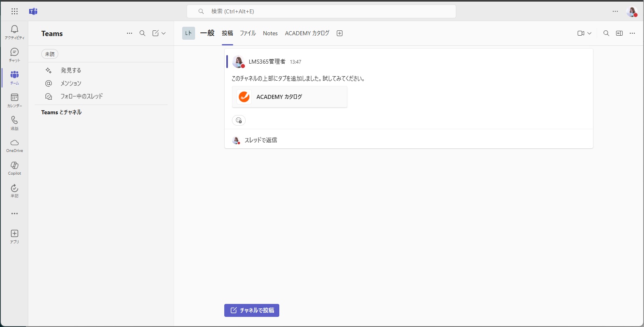644x327 pixels.
Task: Open OneDrive from the left rail
Action: point(15,146)
